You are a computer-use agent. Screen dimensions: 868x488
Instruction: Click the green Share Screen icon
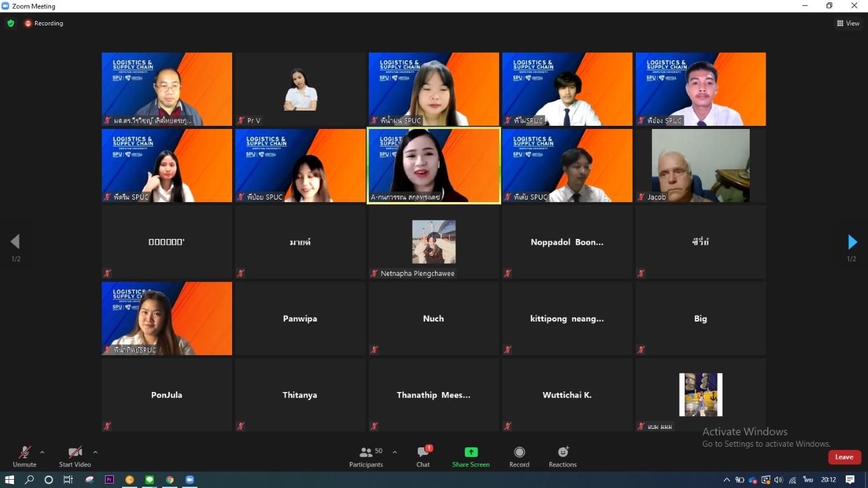tap(471, 452)
